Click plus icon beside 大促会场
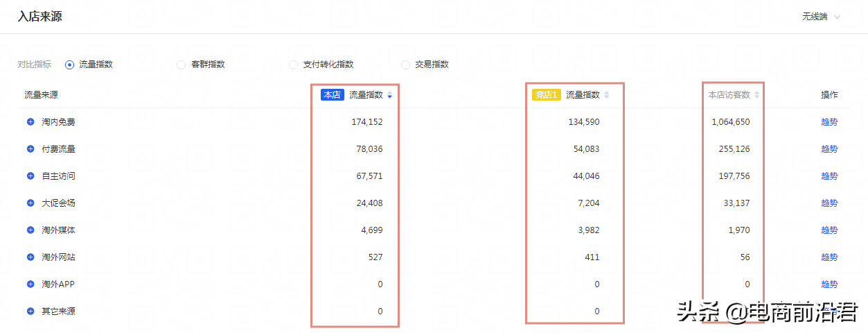The height and width of the screenshot is (333, 868). [30, 203]
